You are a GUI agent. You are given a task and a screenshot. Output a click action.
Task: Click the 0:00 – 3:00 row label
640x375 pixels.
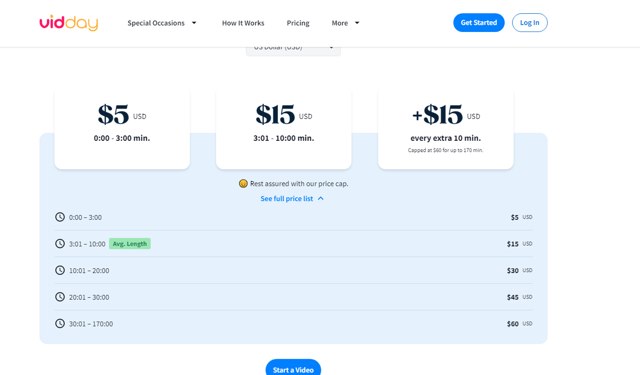click(85, 217)
